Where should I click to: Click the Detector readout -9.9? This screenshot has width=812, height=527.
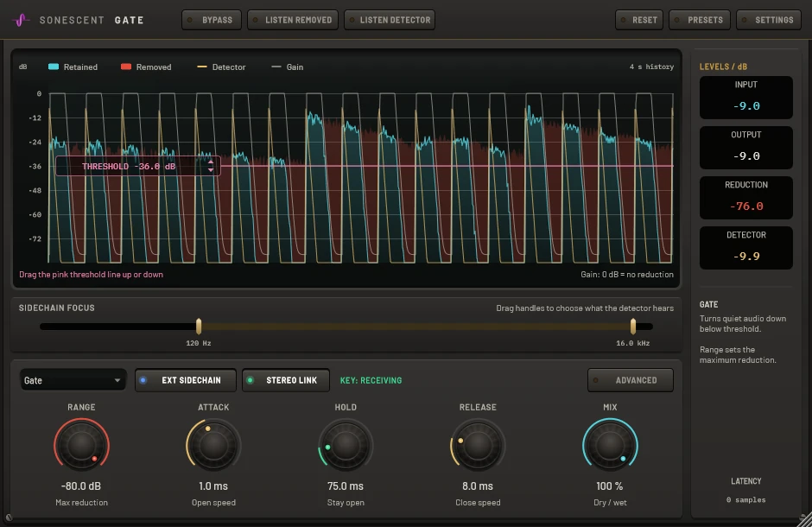point(746,257)
